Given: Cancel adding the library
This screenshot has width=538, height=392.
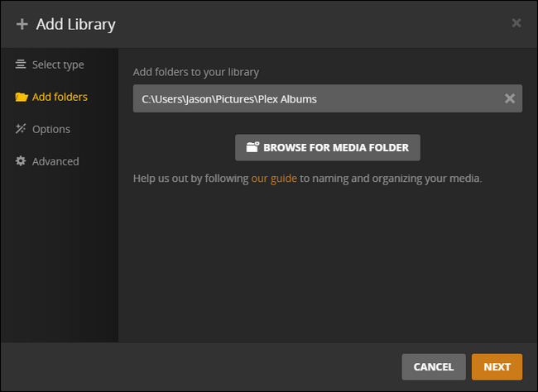Looking at the screenshot, I should (x=433, y=367).
